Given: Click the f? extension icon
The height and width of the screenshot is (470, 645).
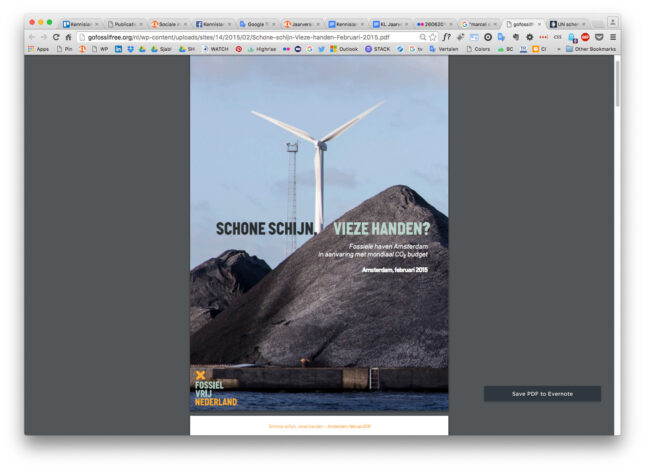Looking at the screenshot, I should click(x=446, y=36).
